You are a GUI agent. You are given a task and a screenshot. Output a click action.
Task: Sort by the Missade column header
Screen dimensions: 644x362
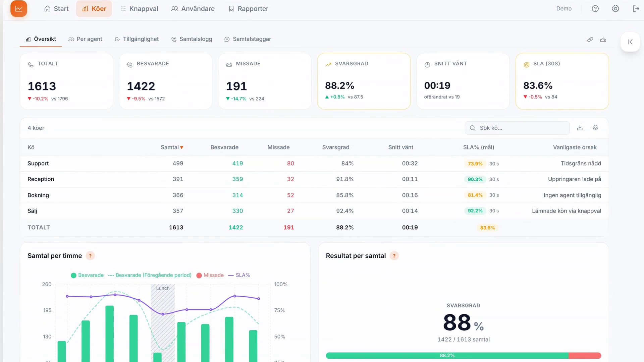pyautogui.click(x=278, y=147)
